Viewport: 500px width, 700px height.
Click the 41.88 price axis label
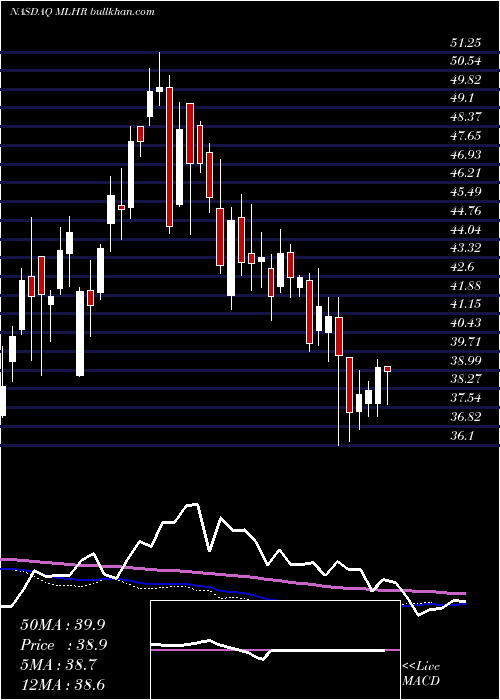point(466,285)
